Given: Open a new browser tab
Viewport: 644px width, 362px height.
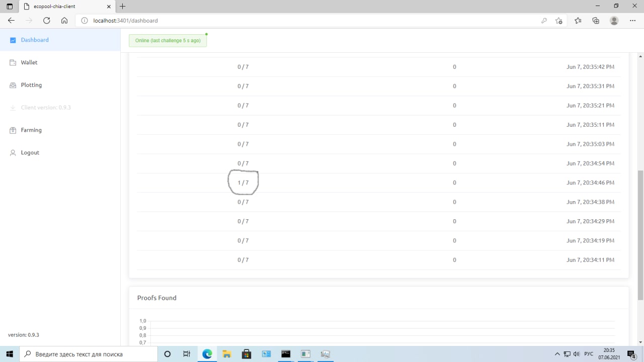Looking at the screenshot, I should (123, 7).
